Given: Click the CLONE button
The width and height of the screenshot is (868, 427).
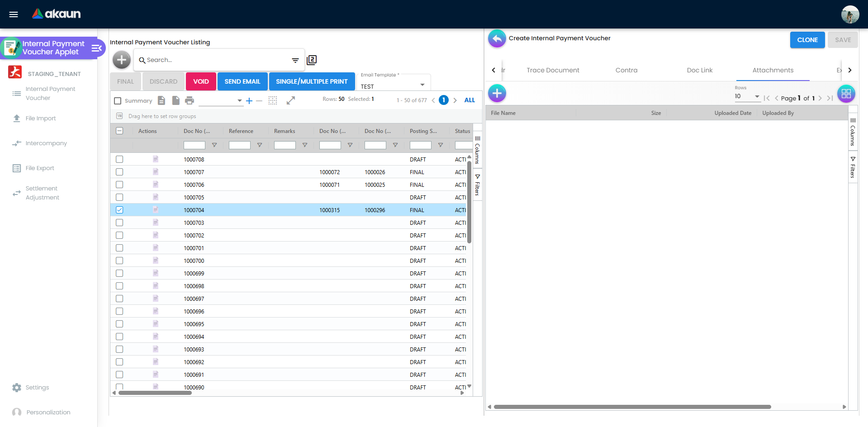Looking at the screenshot, I should tap(807, 40).
